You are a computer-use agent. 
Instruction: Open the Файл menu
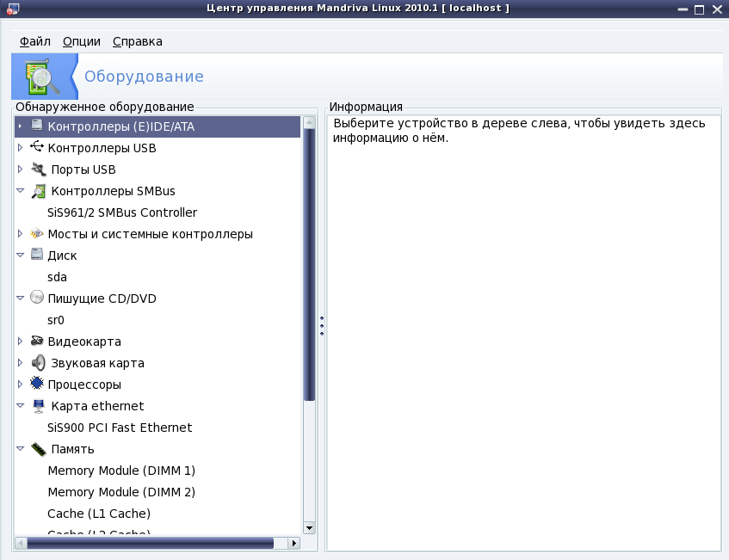pos(35,41)
